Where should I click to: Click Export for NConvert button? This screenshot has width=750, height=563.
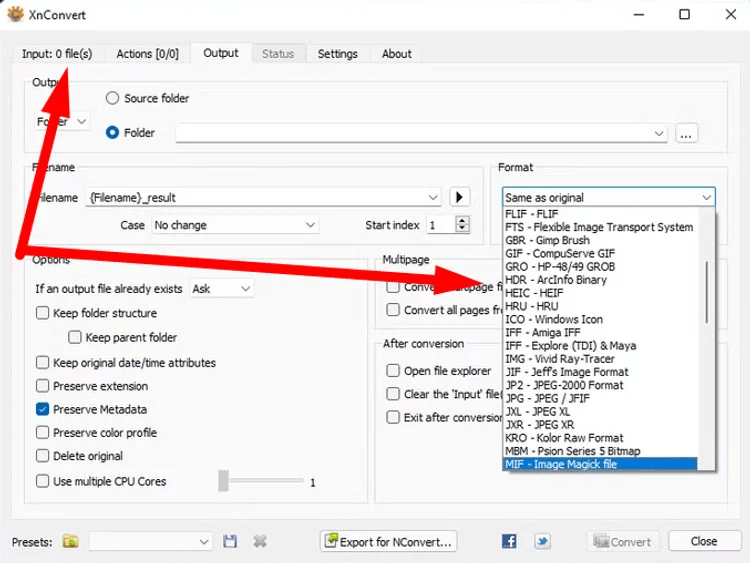(x=389, y=541)
